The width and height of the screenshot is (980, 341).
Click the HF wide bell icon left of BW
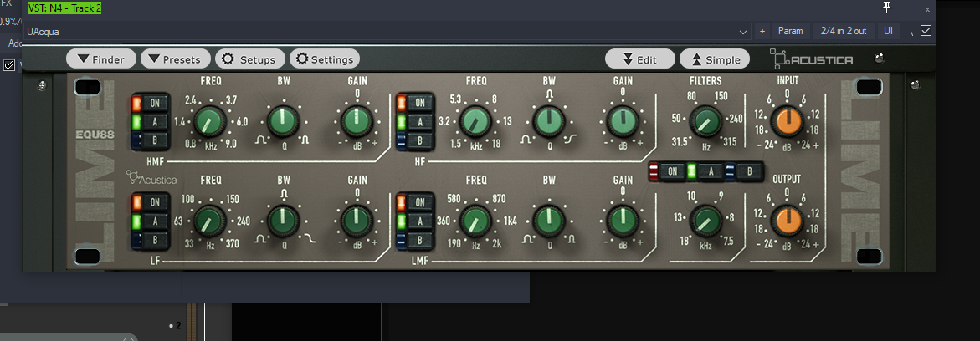coord(528,140)
